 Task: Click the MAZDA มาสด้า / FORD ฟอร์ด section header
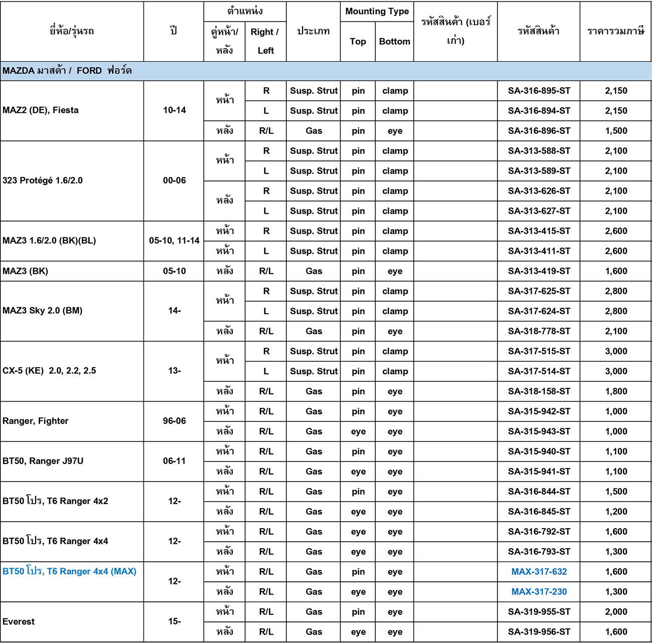(x=326, y=71)
